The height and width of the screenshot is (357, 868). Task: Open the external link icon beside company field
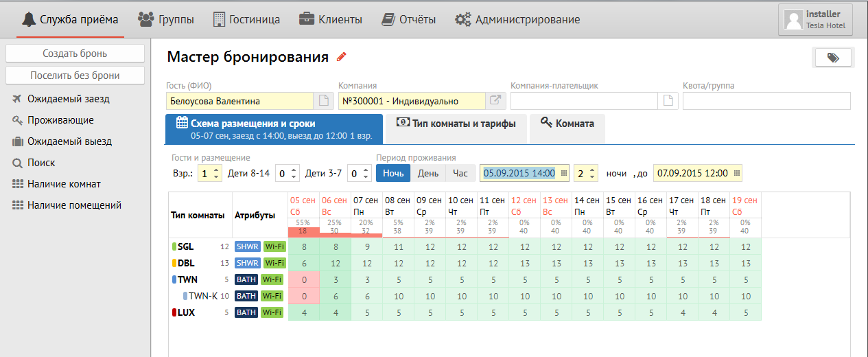[x=495, y=101]
